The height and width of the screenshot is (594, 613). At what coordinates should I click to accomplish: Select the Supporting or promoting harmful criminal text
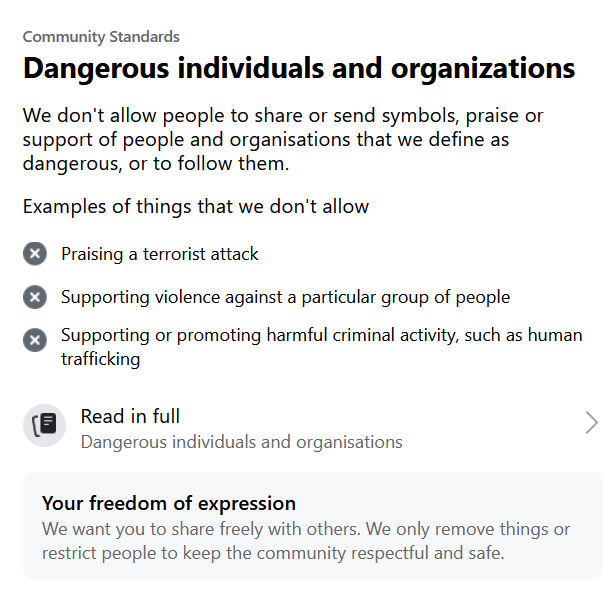pyautogui.click(x=321, y=336)
